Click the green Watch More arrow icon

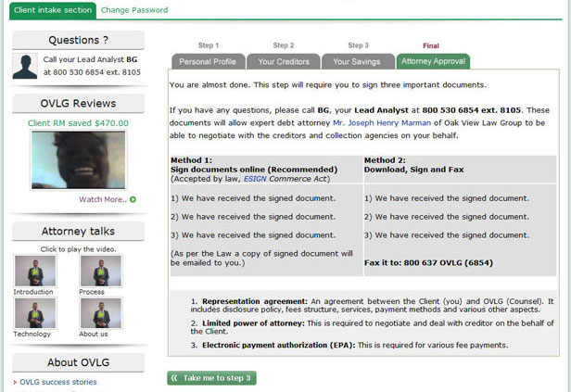(133, 199)
